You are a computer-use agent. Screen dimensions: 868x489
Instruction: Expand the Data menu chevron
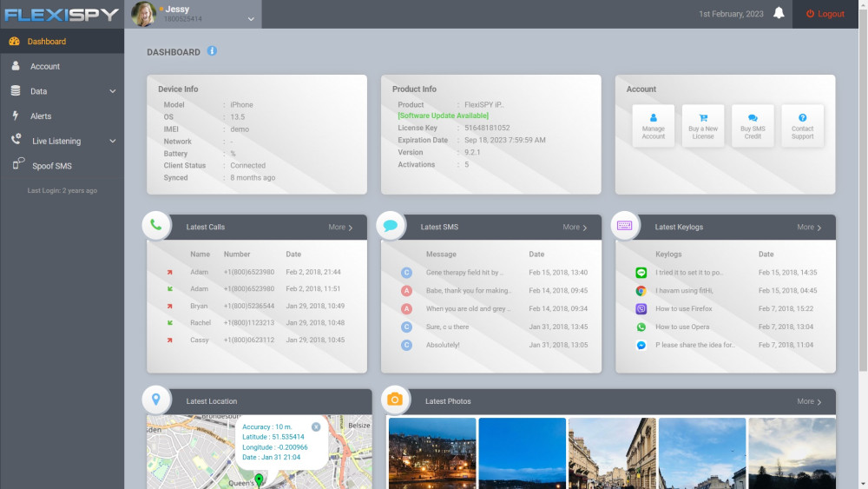[112, 91]
